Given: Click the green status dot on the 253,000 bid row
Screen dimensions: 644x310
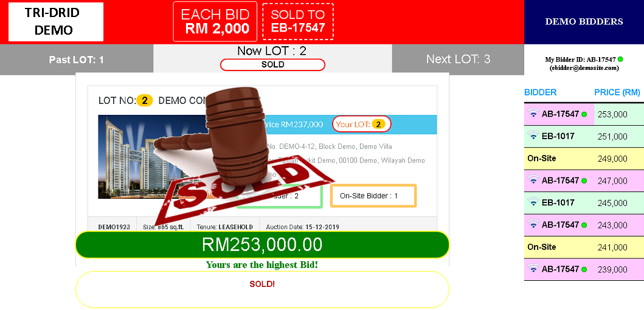Looking at the screenshot, I should coord(584,114).
